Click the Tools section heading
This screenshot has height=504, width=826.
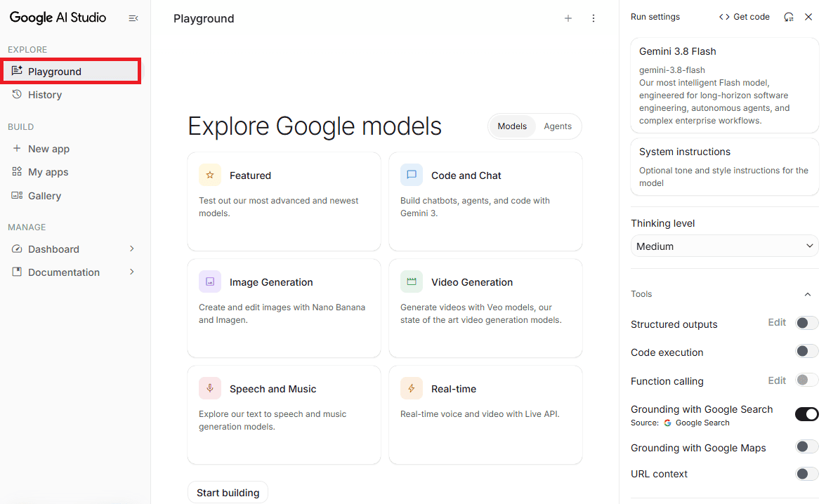pos(641,294)
